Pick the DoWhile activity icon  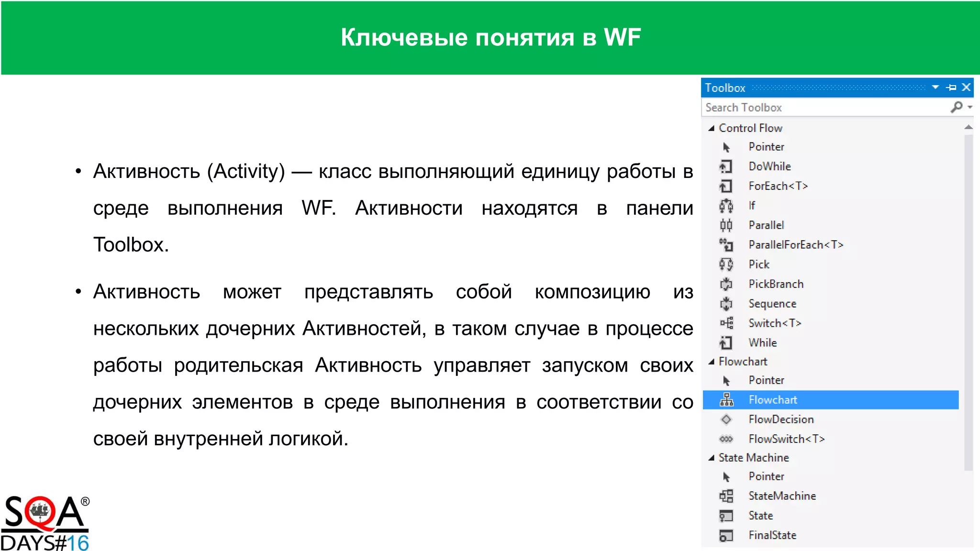pos(726,166)
